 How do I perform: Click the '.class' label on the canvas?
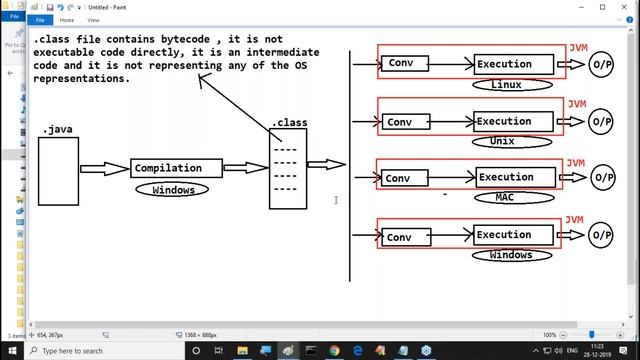[x=289, y=122]
